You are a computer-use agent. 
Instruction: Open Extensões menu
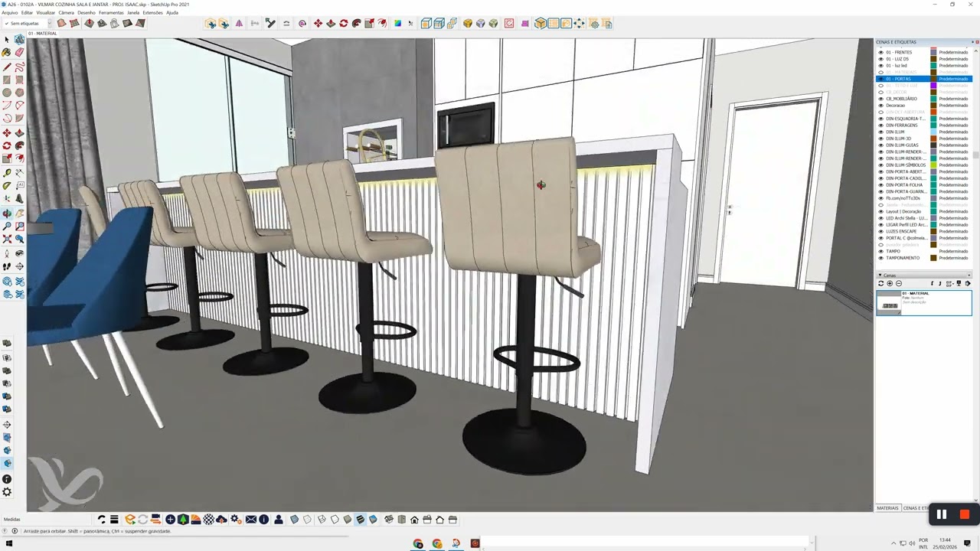point(153,13)
